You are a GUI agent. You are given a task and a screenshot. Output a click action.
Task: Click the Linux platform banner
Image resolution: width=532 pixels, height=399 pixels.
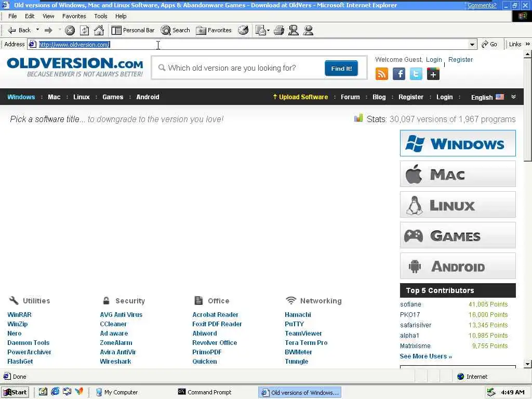(458, 205)
